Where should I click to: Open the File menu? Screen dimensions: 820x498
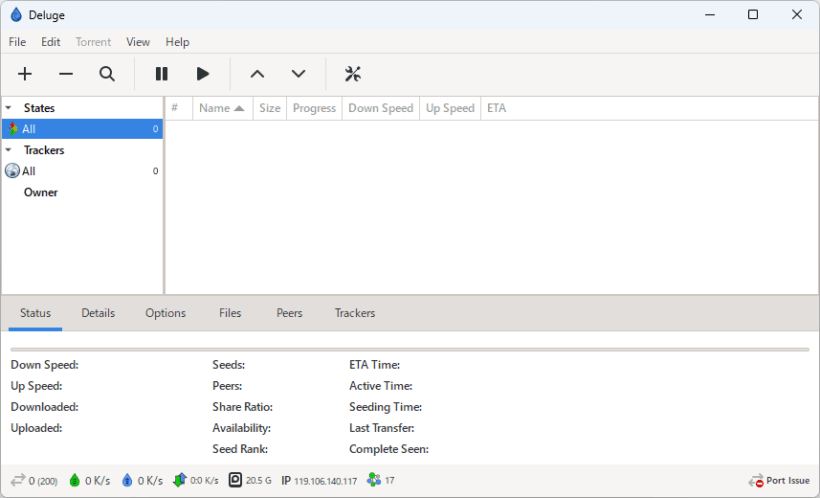17,42
